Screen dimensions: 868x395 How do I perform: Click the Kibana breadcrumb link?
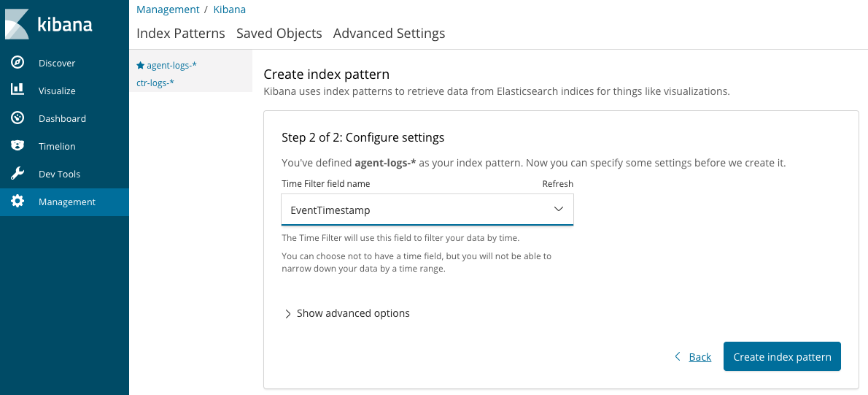click(x=229, y=9)
